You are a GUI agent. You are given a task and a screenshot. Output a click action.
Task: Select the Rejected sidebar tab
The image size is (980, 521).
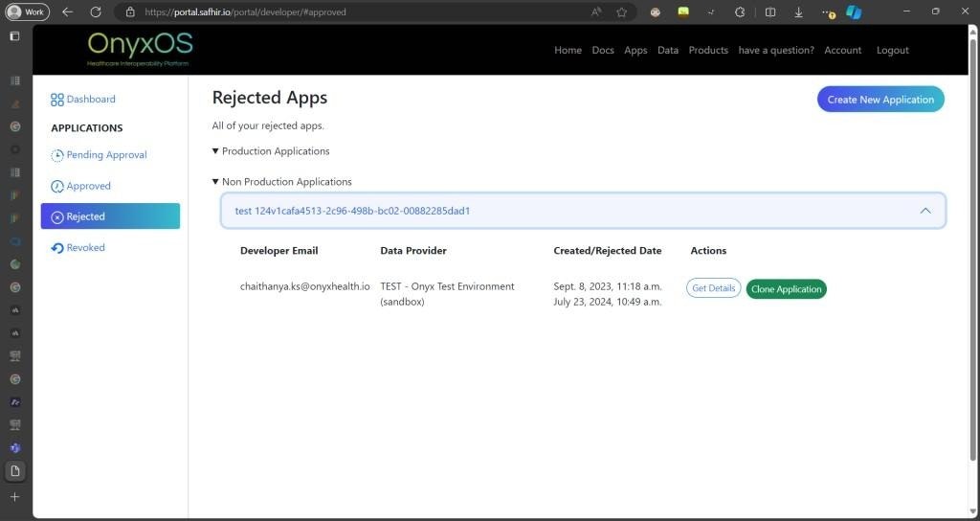click(110, 216)
